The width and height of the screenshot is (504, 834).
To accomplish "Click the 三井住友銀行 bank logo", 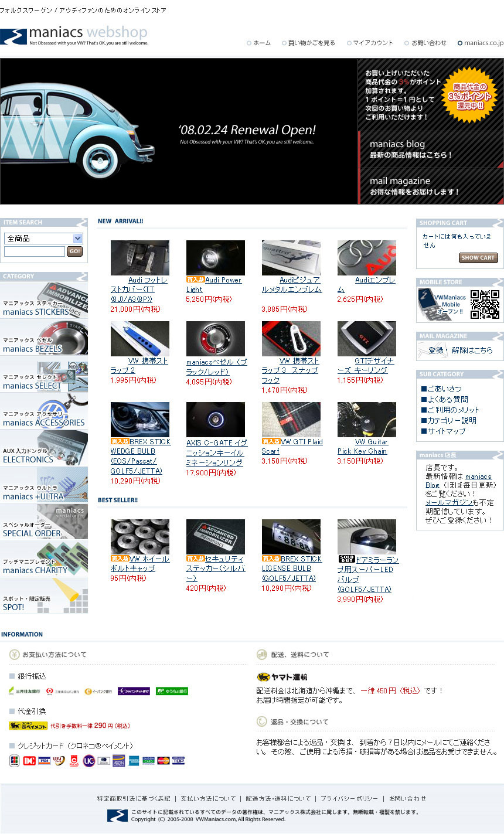I will click(x=25, y=691).
